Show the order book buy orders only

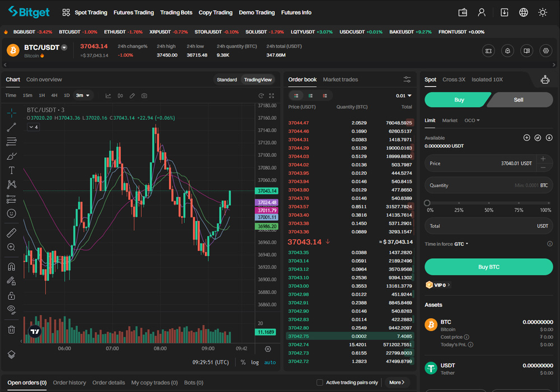coord(310,95)
